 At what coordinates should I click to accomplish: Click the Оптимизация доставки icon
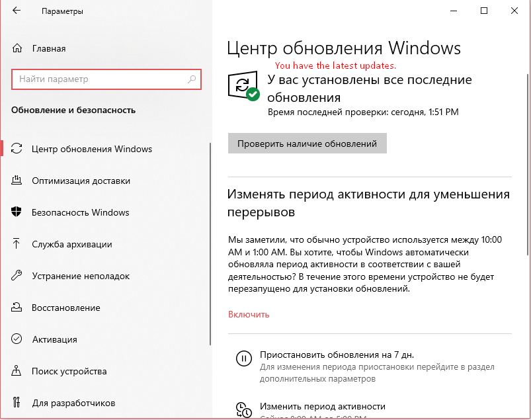click(x=17, y=181)
